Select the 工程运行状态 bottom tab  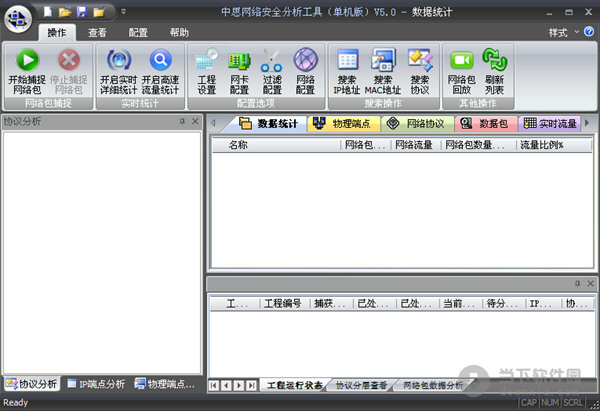pyautogui.click(x=293, y=385)
